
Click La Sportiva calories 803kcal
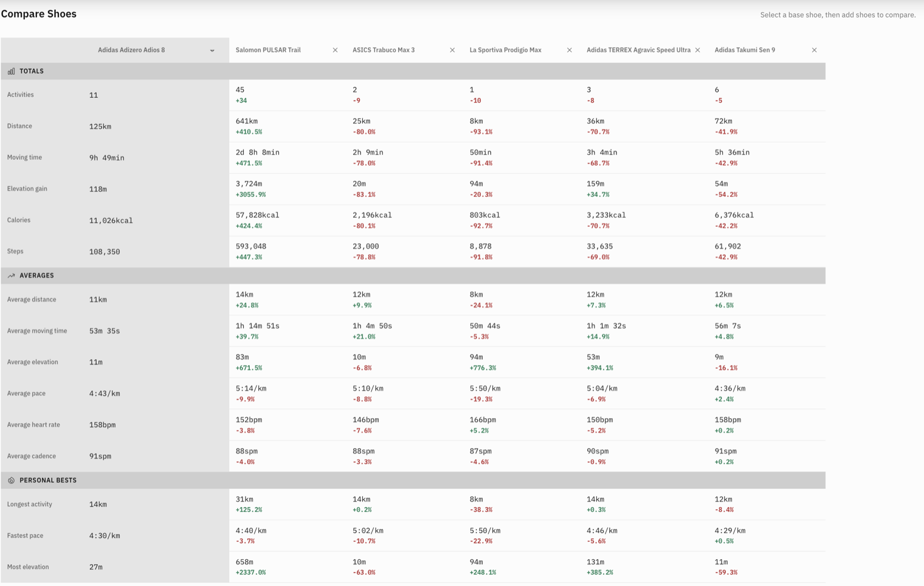pyautogui.click(x=484, y=215)
